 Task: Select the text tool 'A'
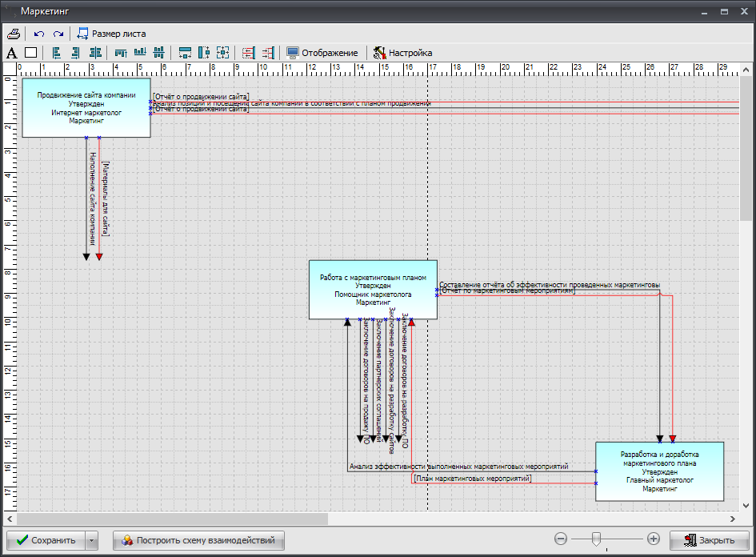point(11,53)
